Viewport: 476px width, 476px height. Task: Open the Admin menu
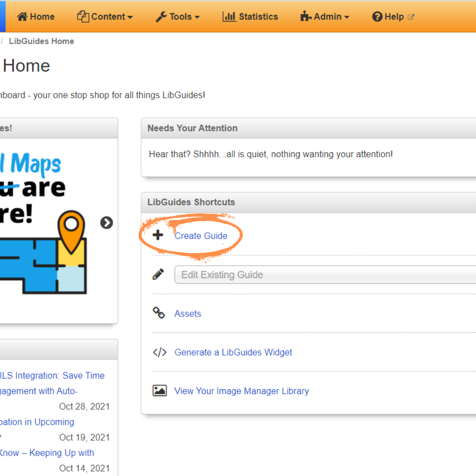coord(325,16)
